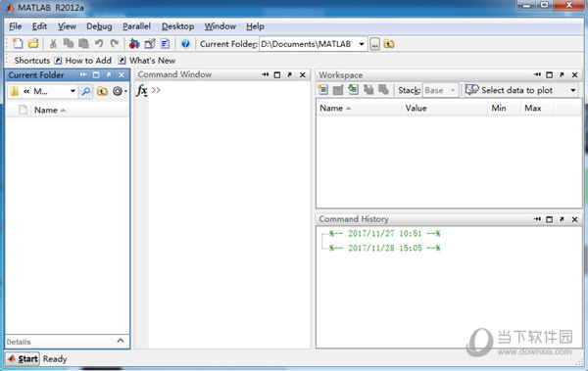Image resolution: width=588 pixels, height=371 pixels.
Task: Sort Workspace by Name column
Action: [x=358, y=108]
